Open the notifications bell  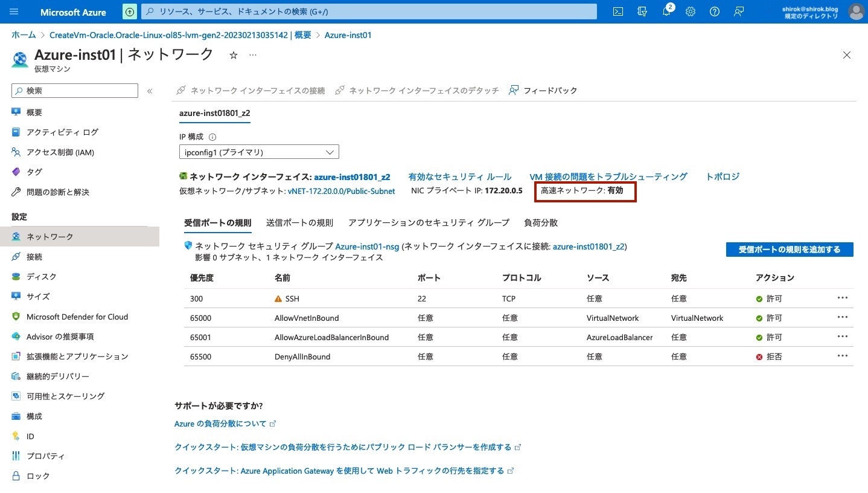666,11
